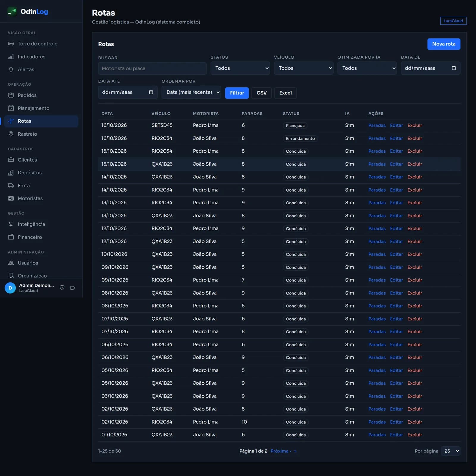Viewport: 476px width, 476px height.
Task: Click the shield icon beside Admin Demon
Action: pyautogui.click(x=62, y=288)
